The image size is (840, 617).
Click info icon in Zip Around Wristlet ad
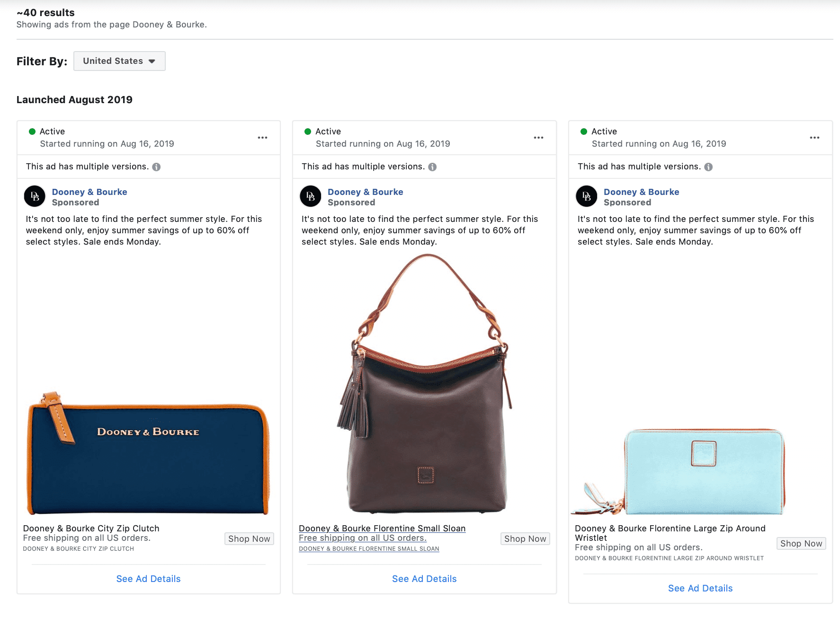point(708,167)
